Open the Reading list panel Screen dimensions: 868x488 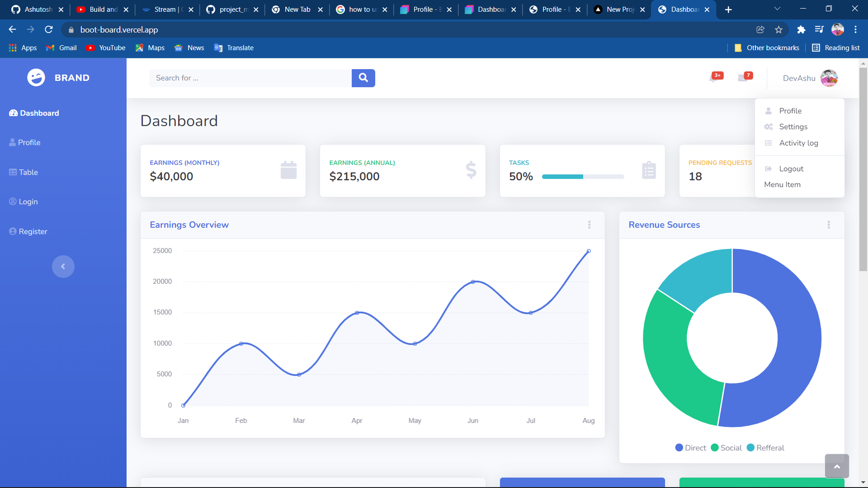pyautogui.click(x=835, y=48)
